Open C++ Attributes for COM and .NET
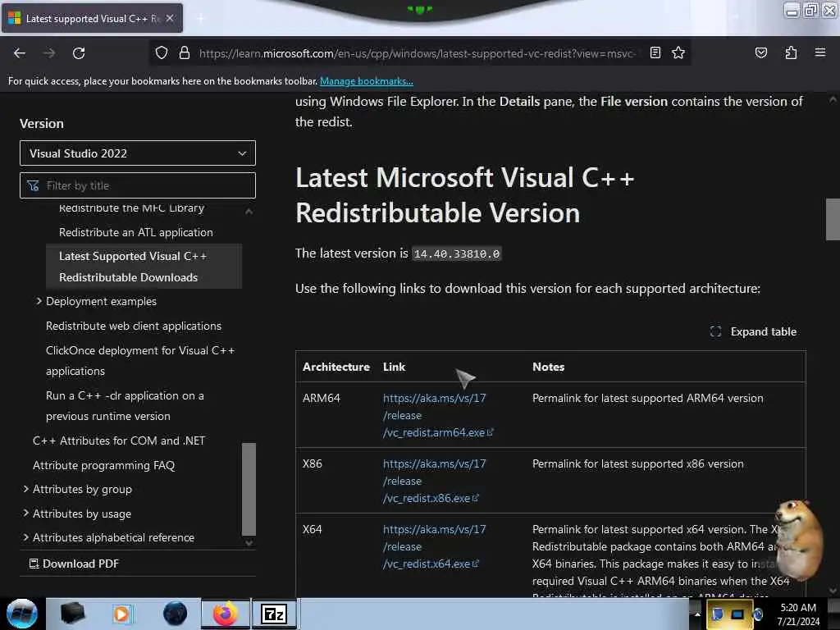Image resolution: width=840 pixels, height=630 pixels. pyautogui.click(x=119, y=441)
